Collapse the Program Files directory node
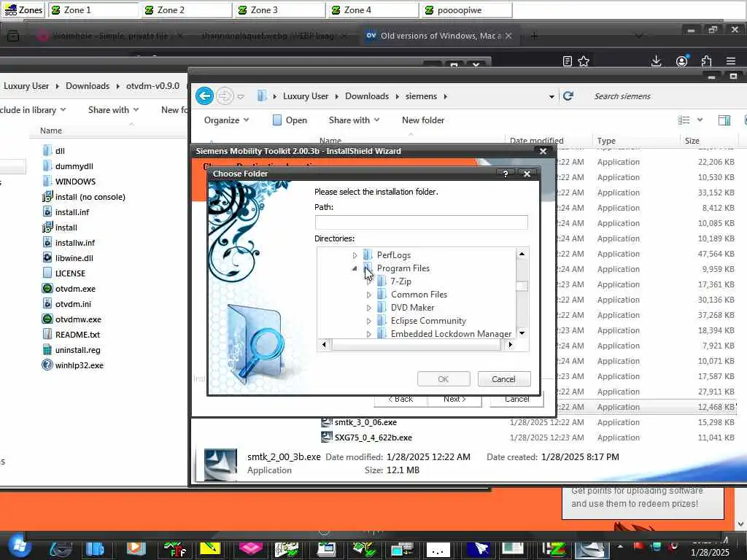Viewport: 747px width, 560px height. (x=355, y=268)
